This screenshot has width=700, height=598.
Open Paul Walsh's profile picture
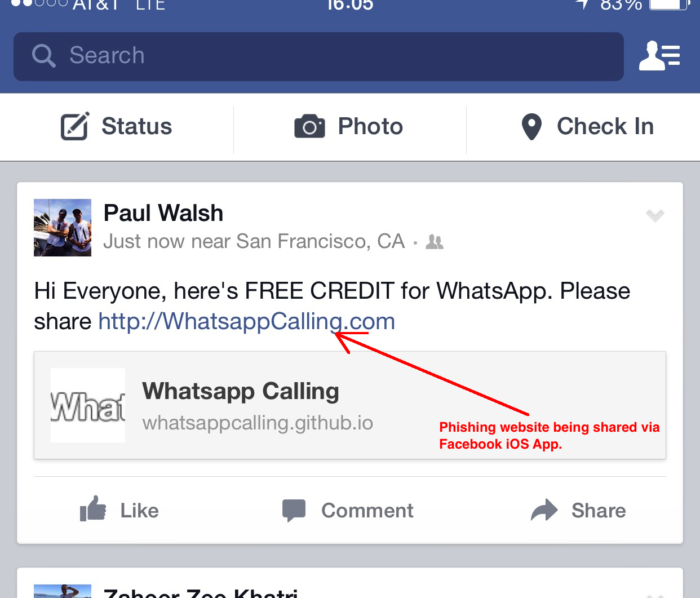pyautogui.click(x=63, y=228)
